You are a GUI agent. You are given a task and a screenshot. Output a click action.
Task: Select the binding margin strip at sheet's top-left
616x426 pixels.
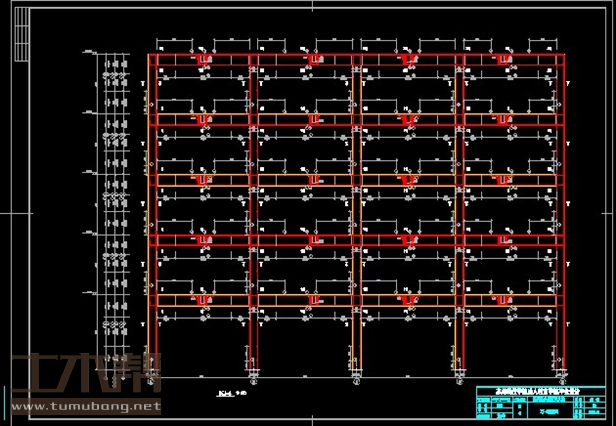pos(20,32)
